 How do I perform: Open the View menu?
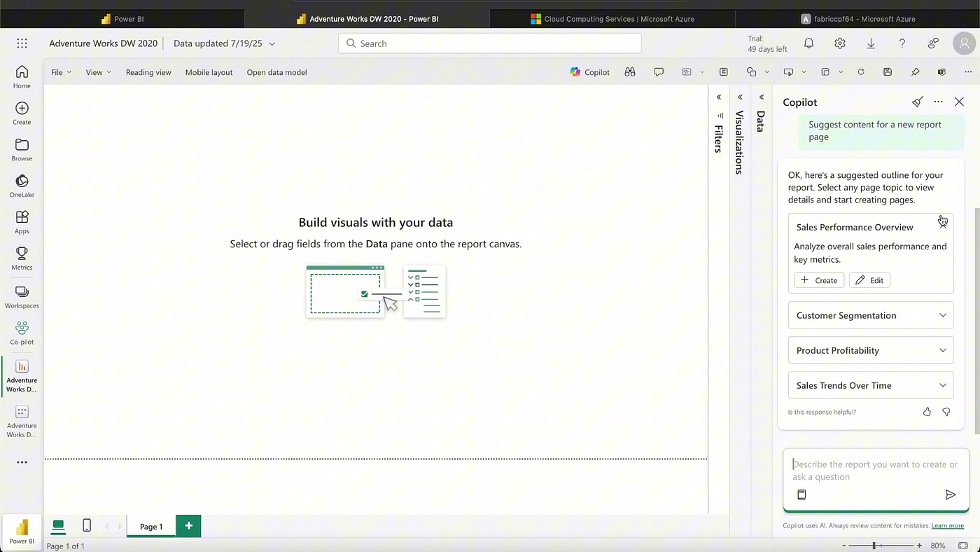pyautogui.click(x=98, y=72)
